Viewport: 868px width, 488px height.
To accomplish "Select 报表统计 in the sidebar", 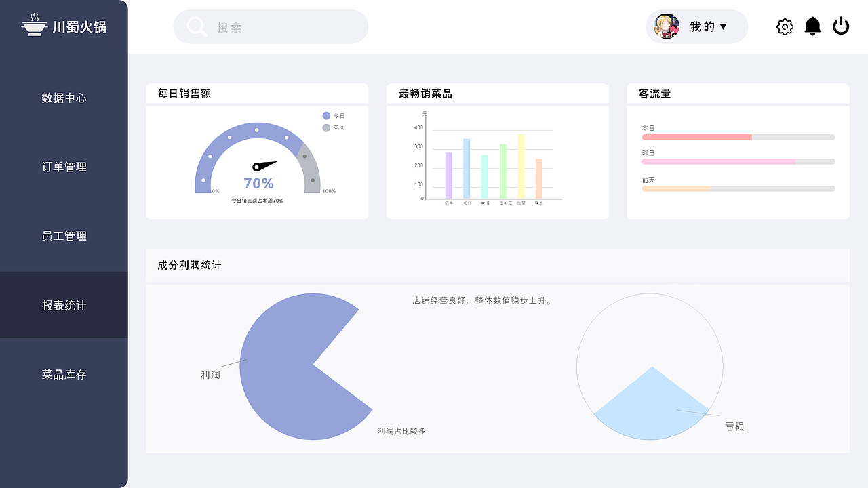I will coord(64,305).
